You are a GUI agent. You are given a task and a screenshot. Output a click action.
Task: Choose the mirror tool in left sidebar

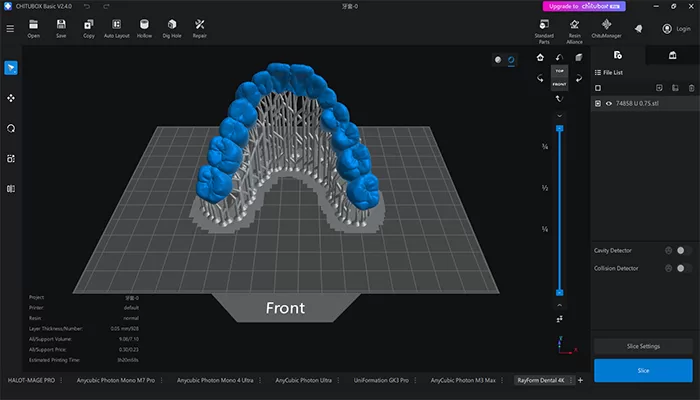[x=11, y=188]
